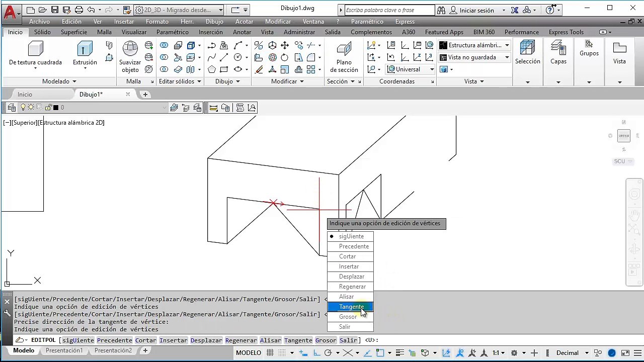
Task: Switch to the Sólido ribbon tab
Action: pyautogui.click(x=42, y=32)
